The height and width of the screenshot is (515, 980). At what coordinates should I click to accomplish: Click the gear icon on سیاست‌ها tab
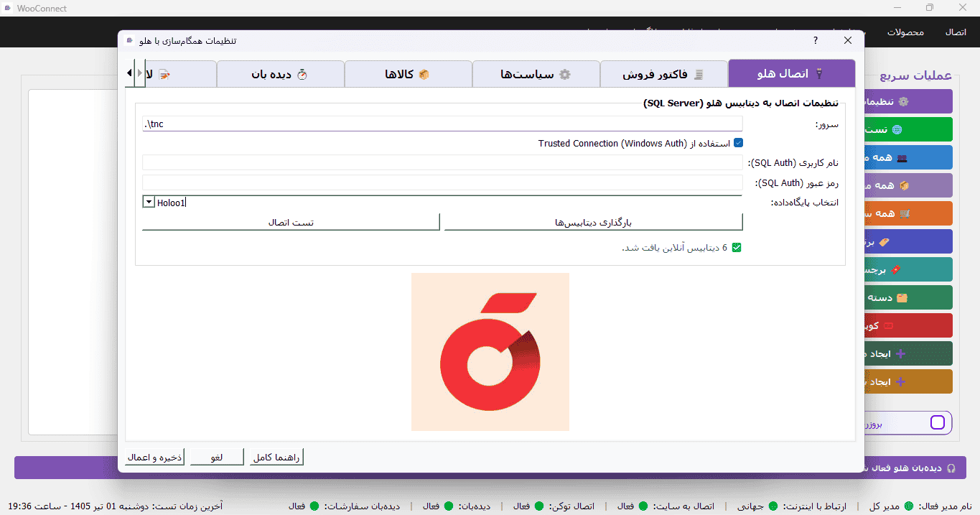565,74
